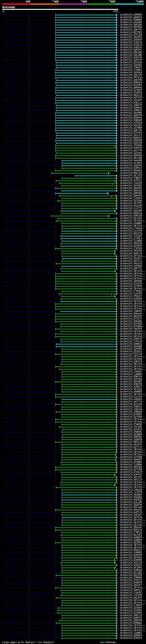The image size is (146, 644).
Task: Click hit name UniRef100_B9P6G8
Action: [131, 193]
